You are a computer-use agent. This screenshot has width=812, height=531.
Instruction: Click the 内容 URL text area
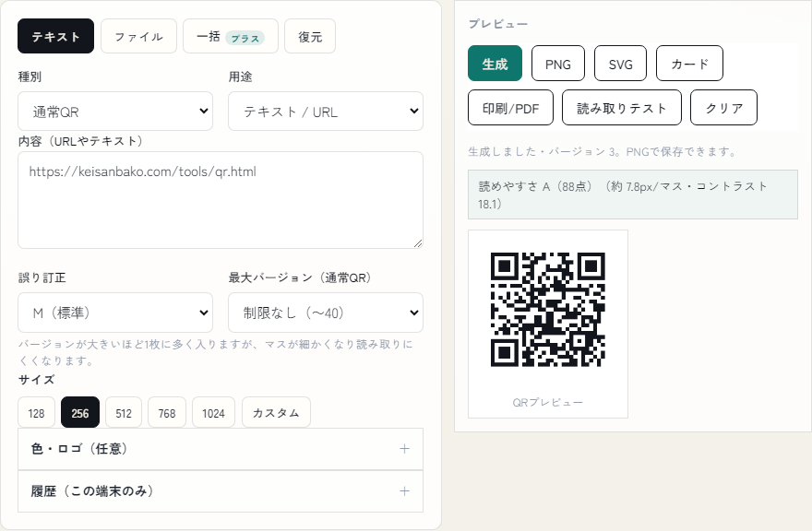click(221, 200)
